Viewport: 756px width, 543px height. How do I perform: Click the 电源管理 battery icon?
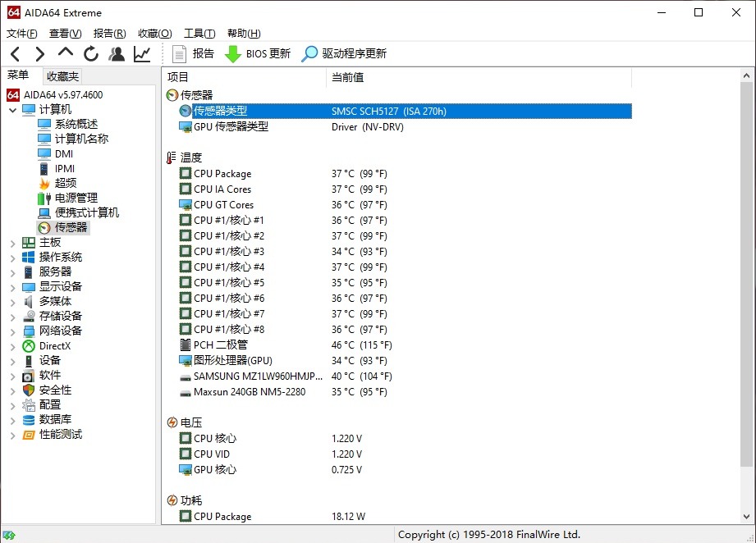(x=44, y=198)
